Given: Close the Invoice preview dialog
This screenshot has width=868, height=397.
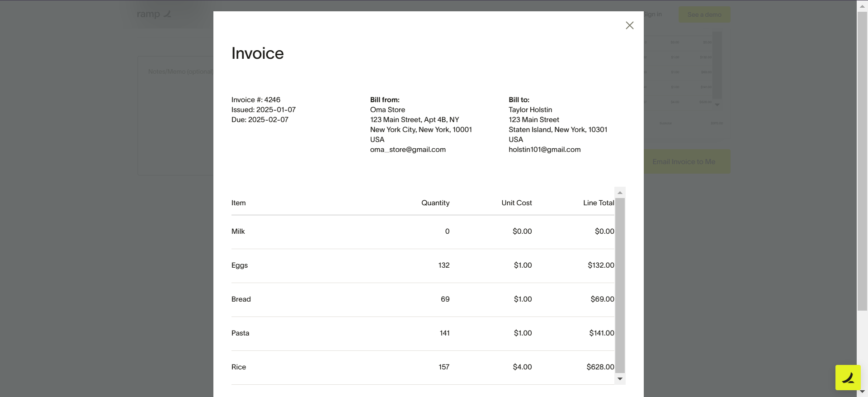Looking at the screenshot, I should click(x=629, y=25).
